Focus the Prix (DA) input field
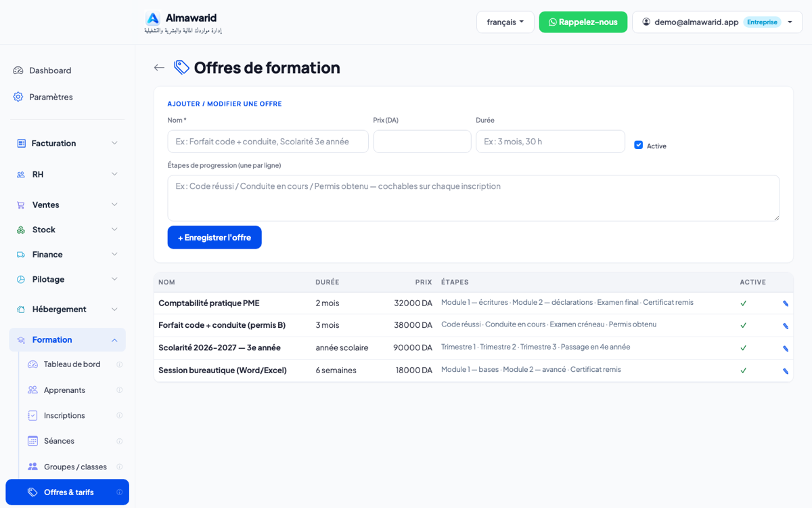This screenshot has height=508, width=812. coord(422,142)
